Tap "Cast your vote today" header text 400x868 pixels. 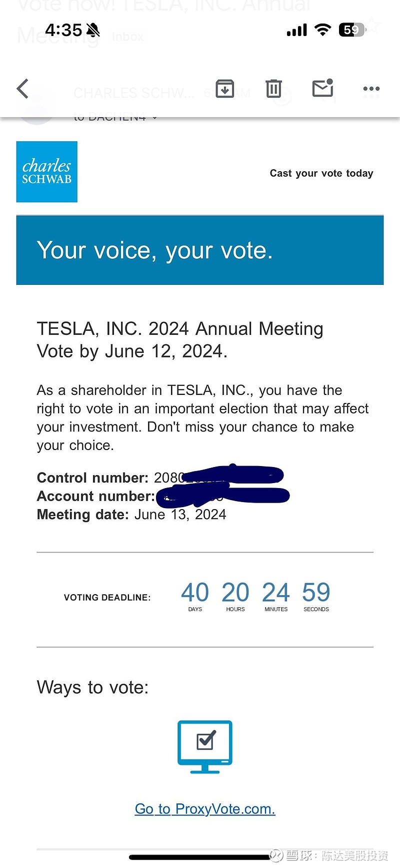tap(321, 173)
